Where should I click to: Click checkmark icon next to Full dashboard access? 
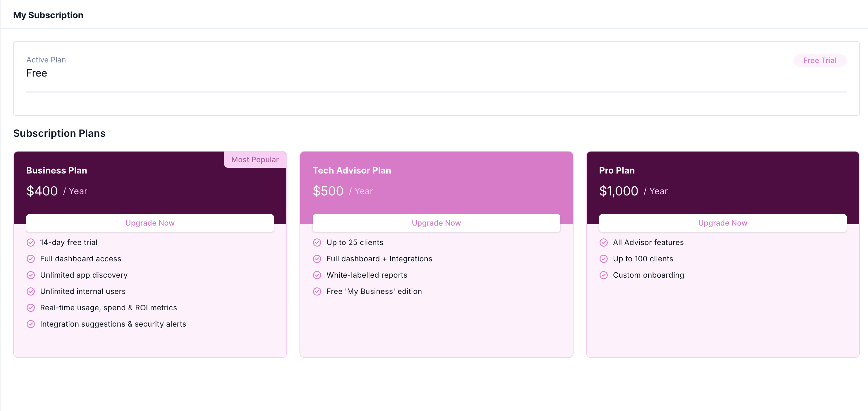tap(31, 259)
